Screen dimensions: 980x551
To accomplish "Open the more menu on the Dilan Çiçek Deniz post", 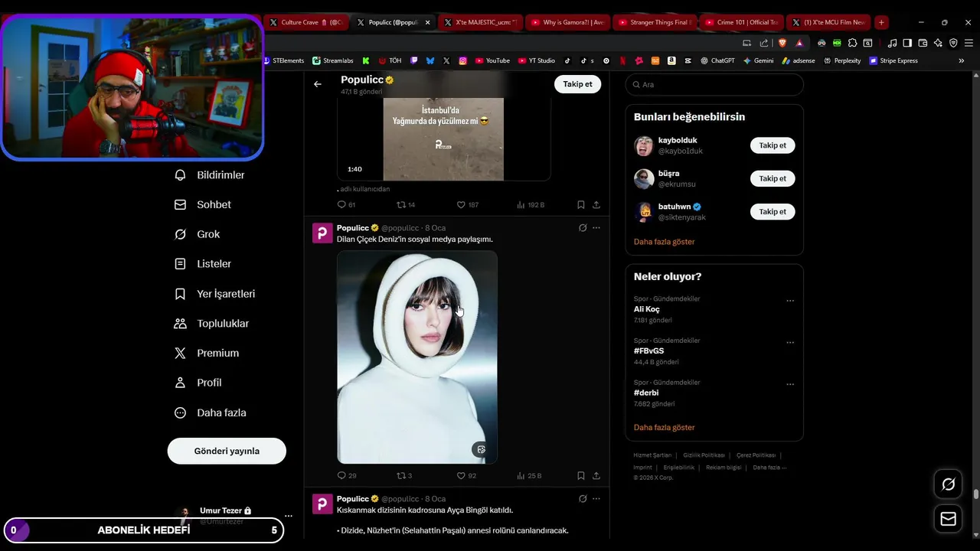I will (x=596, y=228).
